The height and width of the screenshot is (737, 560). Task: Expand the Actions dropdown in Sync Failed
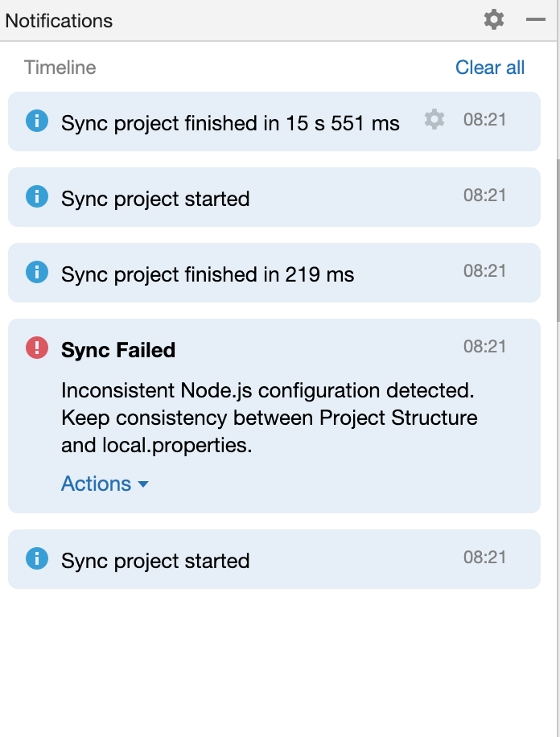[97, 484]
